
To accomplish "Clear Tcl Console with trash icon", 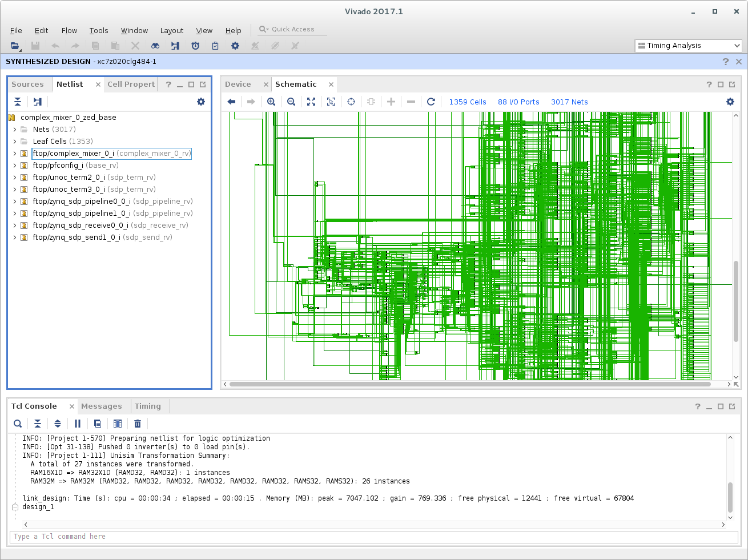I will pos(138,424).
